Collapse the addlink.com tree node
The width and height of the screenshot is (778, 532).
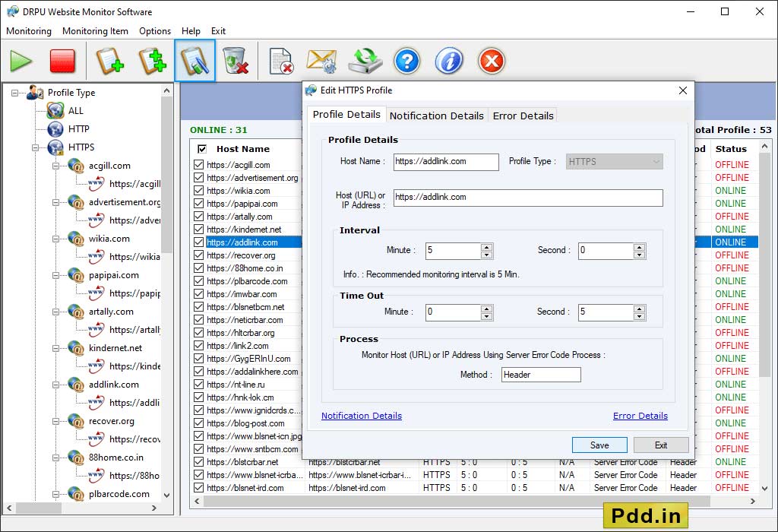point(56,385)
